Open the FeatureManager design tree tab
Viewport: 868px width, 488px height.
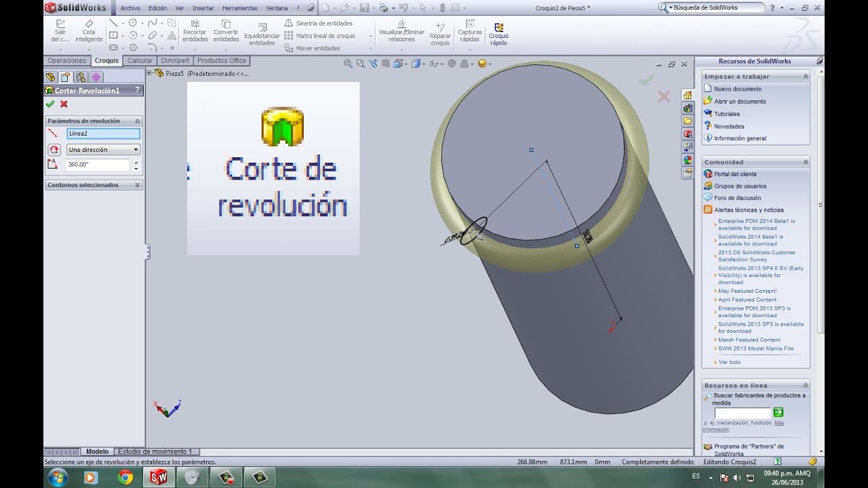point(50,77)
